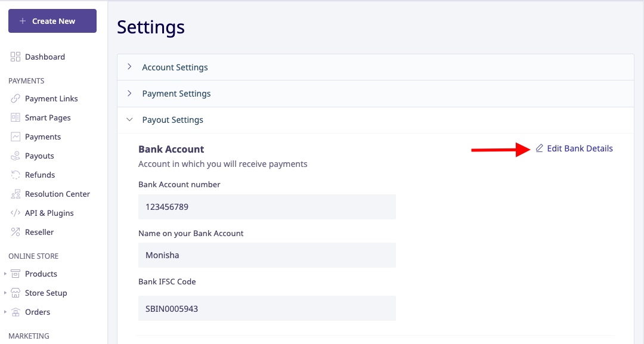Screen dimensions: 644x344
Task: Click the Payment Settings header text
Action: tap(176, 94)
